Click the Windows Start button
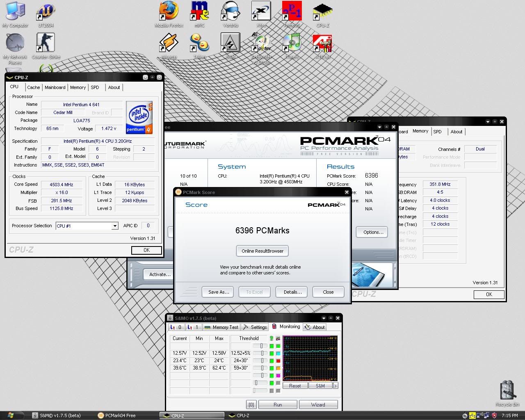The height and width of the screenshot is (420, 525). pos(10,415)
